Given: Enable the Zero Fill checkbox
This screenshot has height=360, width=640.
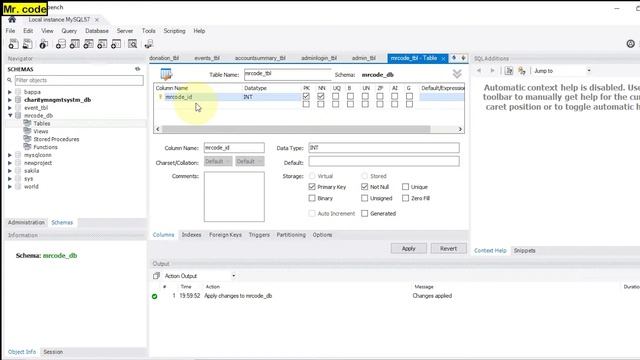Looking at the screenshot, I should [x=405, y=198].
